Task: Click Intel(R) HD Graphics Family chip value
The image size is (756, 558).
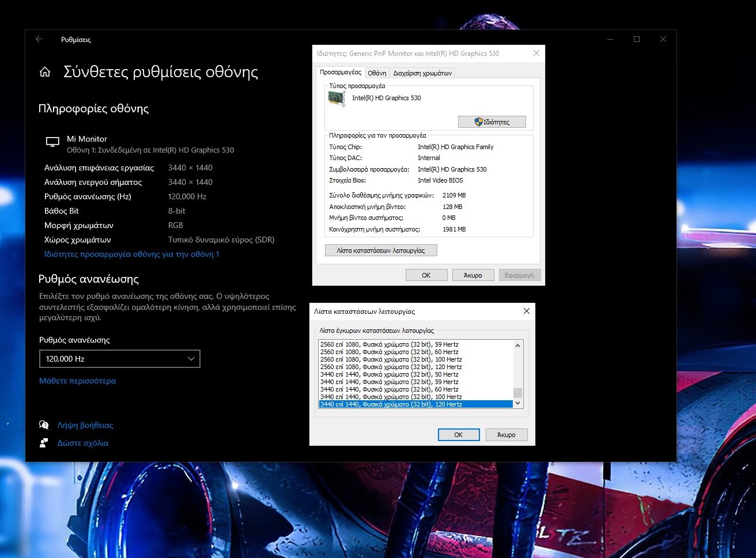Action: [x=456, y=147]
